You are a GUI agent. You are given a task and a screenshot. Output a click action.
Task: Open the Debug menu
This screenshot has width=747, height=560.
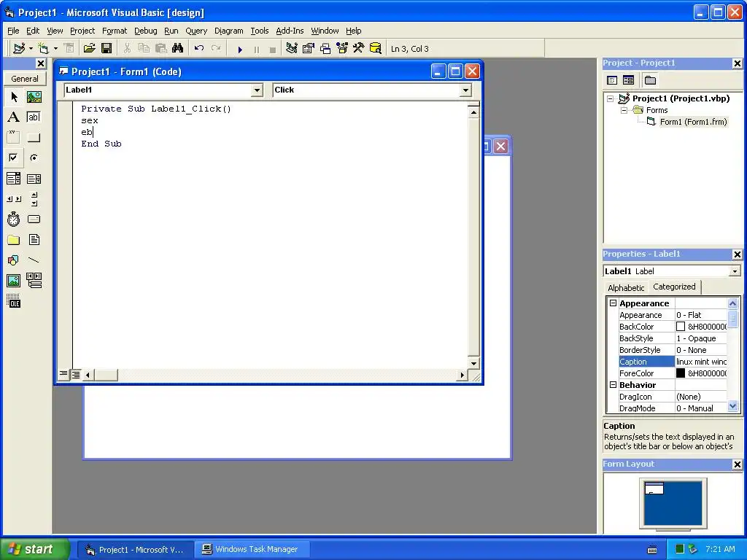(145, 31)
